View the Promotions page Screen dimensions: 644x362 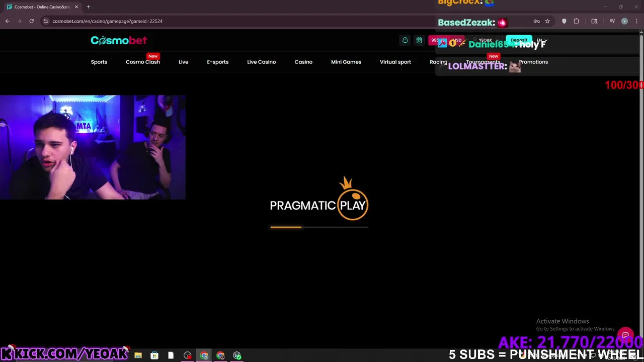[533, 62]
